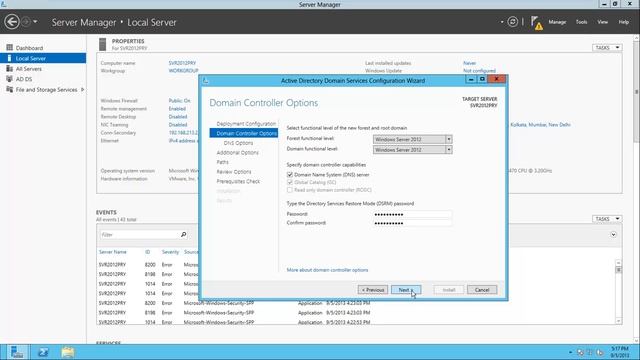Open the Manage menu
Screen dimensions: 640x360
pos(557,22)
